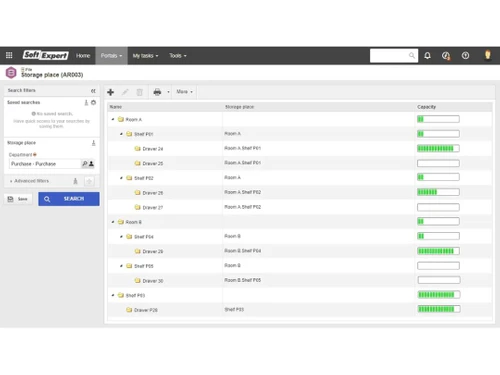Clear the Advanced filters with broom icon

[x=75, y=181]
